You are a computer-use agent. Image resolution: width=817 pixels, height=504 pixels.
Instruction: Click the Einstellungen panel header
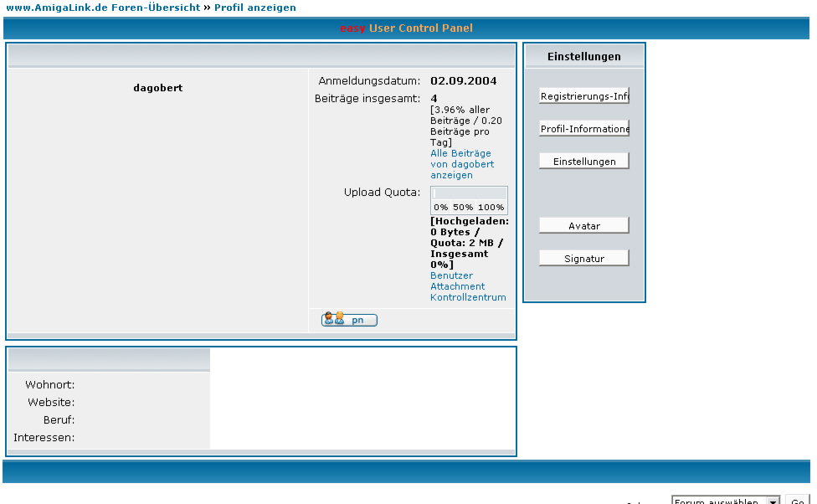(x=584, y=57)
